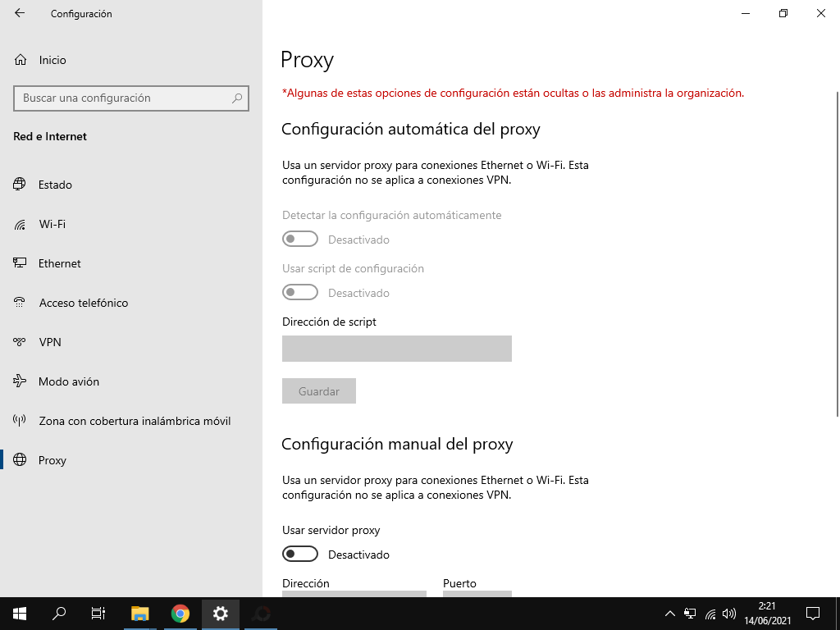Show hidden system tray icons

point(669,614)
